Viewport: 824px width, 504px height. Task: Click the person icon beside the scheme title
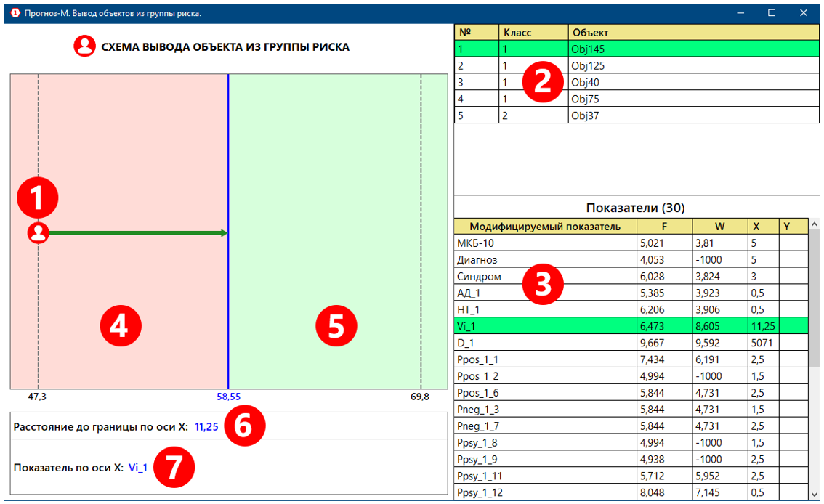[85, 46]
